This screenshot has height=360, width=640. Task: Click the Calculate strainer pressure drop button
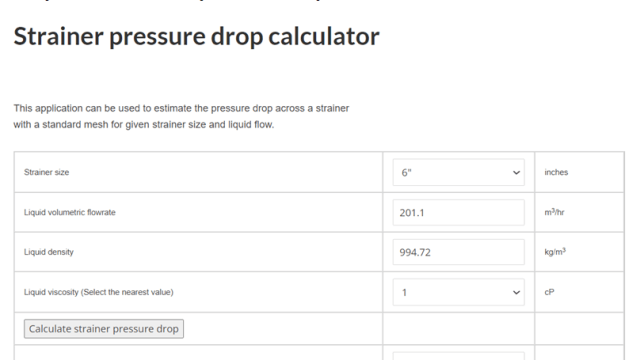[x=104, y=329]
